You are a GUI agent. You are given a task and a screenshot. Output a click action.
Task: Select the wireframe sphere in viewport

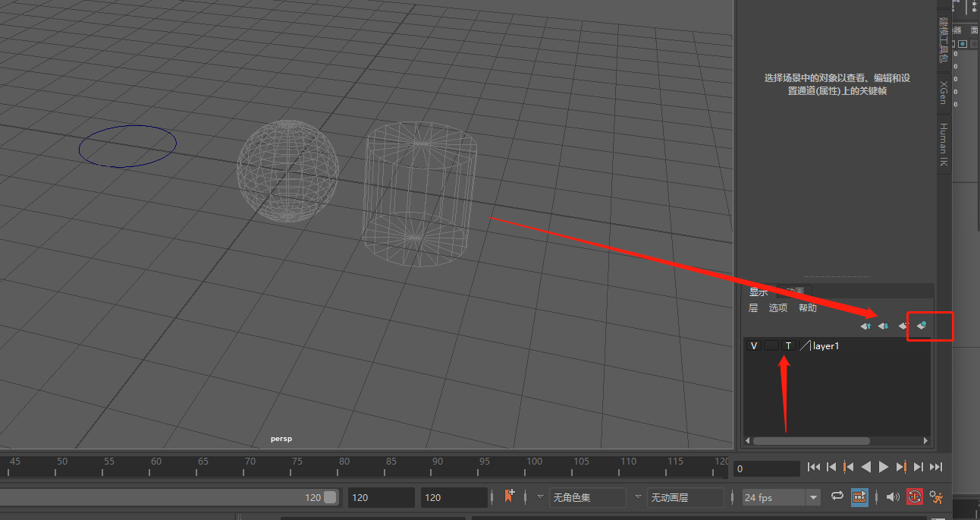point(287,172)
